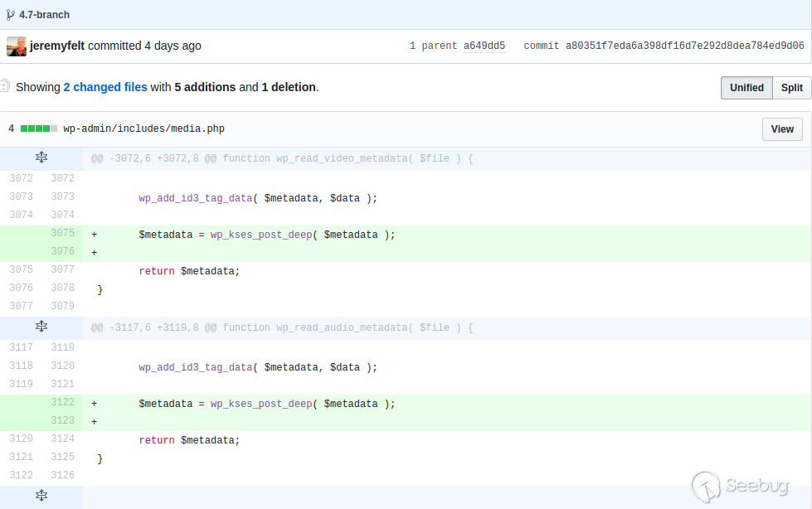Expand hidden lines above wp_read_audio_metadata hunk
Image resolution: width=812 pixels, height=509 pixels.
(x=41, y=327)
